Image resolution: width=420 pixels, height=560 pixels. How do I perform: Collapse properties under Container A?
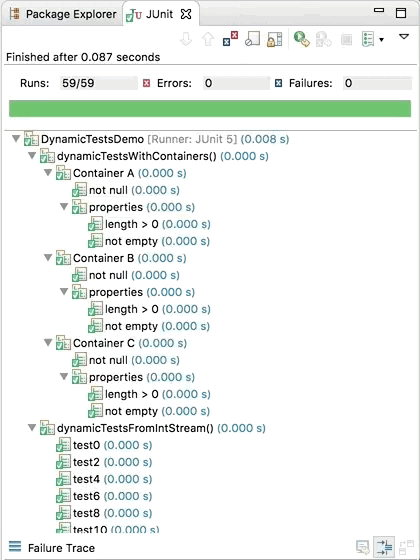coord(64,207)
